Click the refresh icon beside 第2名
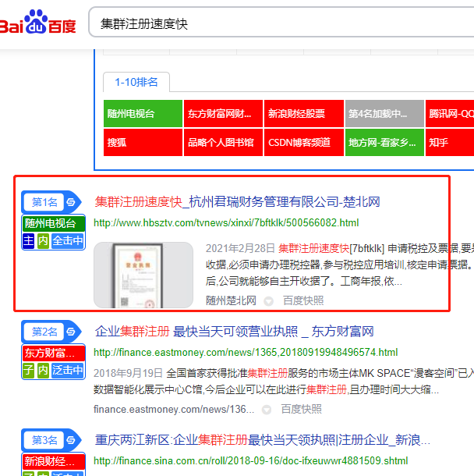The height and width of the screenshot is (476, 474). click(71, 332)
